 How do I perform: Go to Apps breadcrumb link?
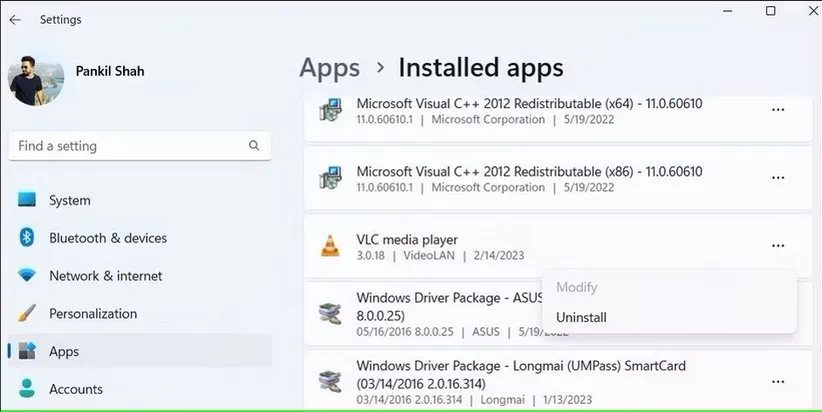coord(329,68)
